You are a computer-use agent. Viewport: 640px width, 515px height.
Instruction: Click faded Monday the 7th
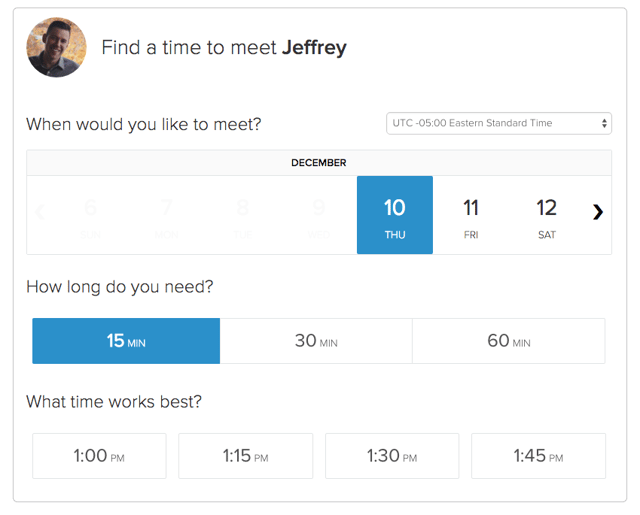click(167, 215)
